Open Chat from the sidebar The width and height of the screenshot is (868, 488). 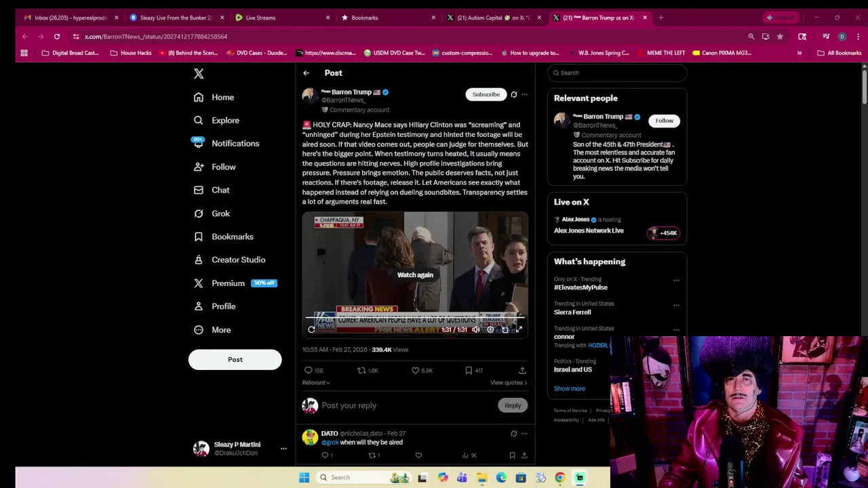(x=212, y=190)
